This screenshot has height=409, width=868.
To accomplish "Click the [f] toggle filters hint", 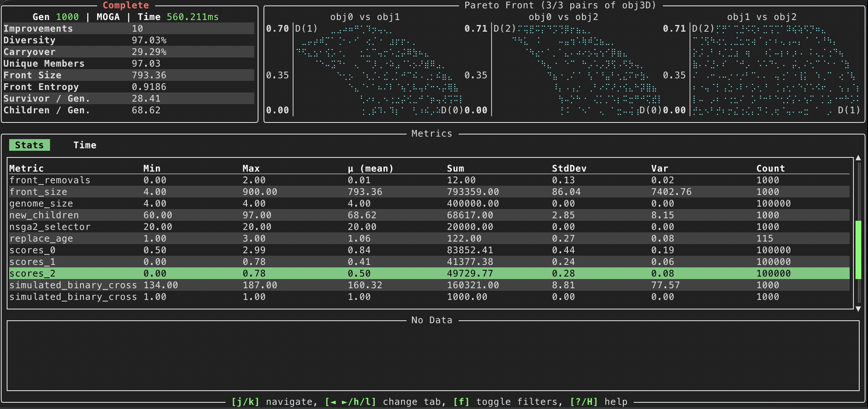I will (507, 402).
